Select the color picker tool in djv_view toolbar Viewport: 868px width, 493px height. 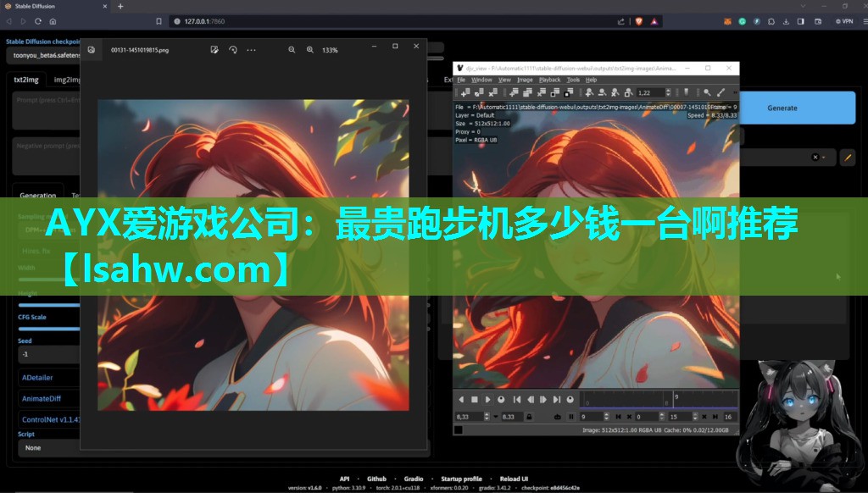click(x=721, y=92)
